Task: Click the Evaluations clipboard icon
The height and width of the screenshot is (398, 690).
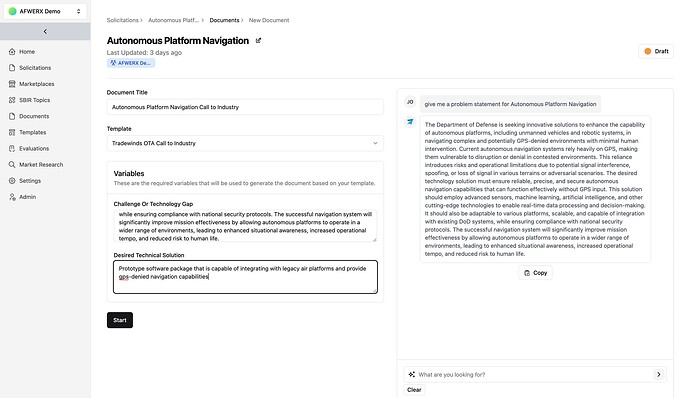Action: pyautogui.click(x=12, y=148)
